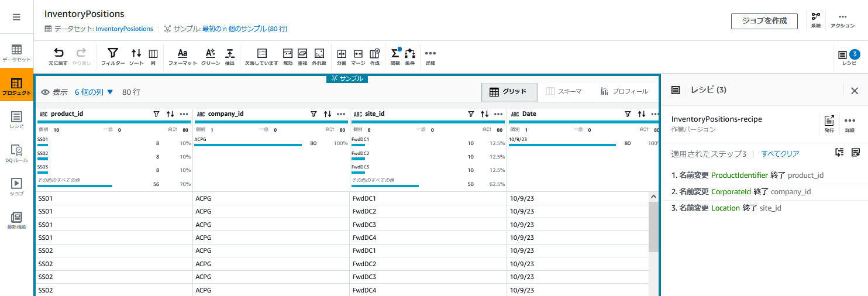Click the Redo (やり直し) toolbar icon
Screen dimensions: 868x296
click(81, 56)
